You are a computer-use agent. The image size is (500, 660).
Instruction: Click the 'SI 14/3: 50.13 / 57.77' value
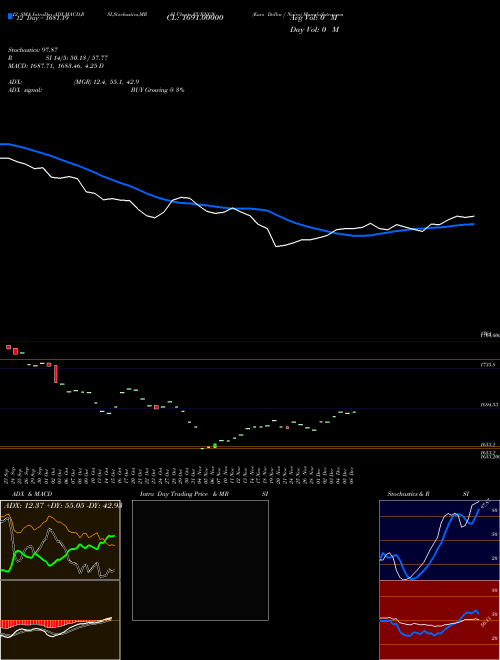[x=77, y=58]
